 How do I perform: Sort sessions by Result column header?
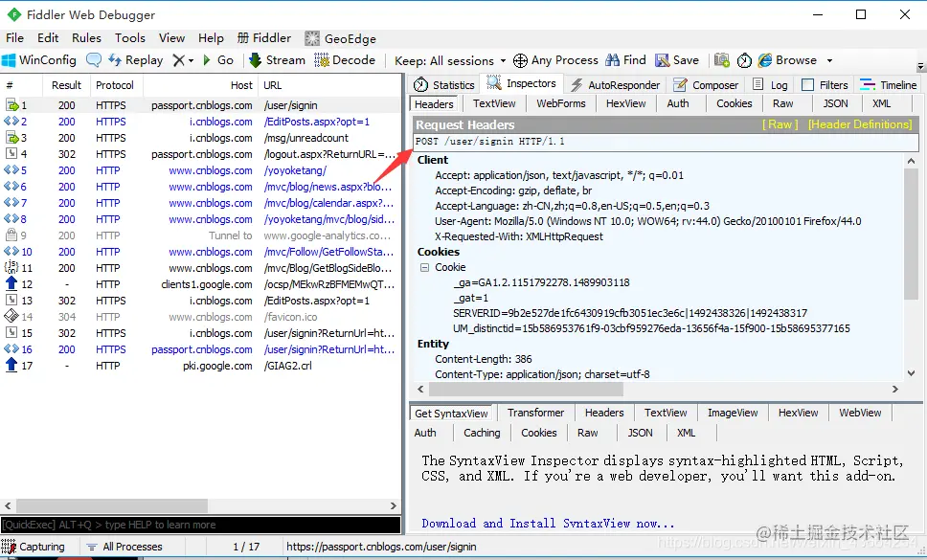[66, 85]
